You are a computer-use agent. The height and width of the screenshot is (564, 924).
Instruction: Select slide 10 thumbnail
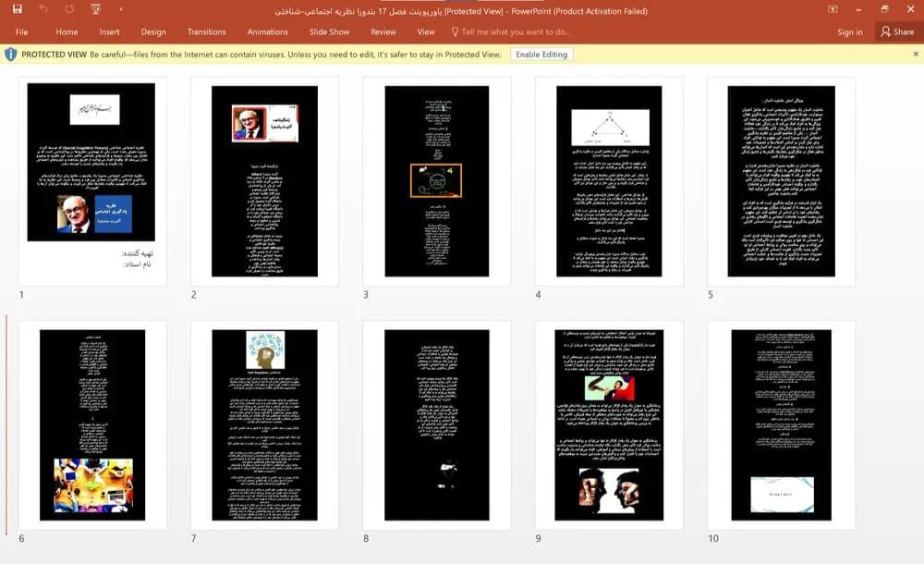pyautogui.click(x=782, y=424)
